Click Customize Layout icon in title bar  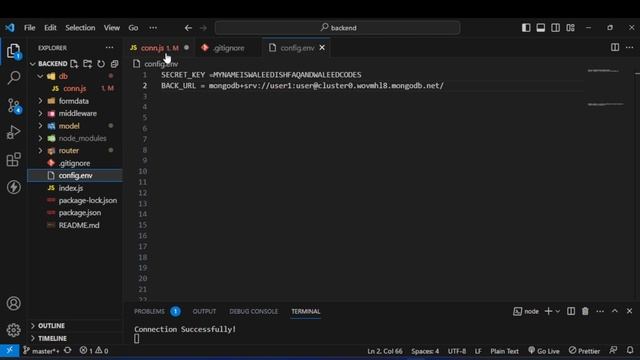click(570, 28)
